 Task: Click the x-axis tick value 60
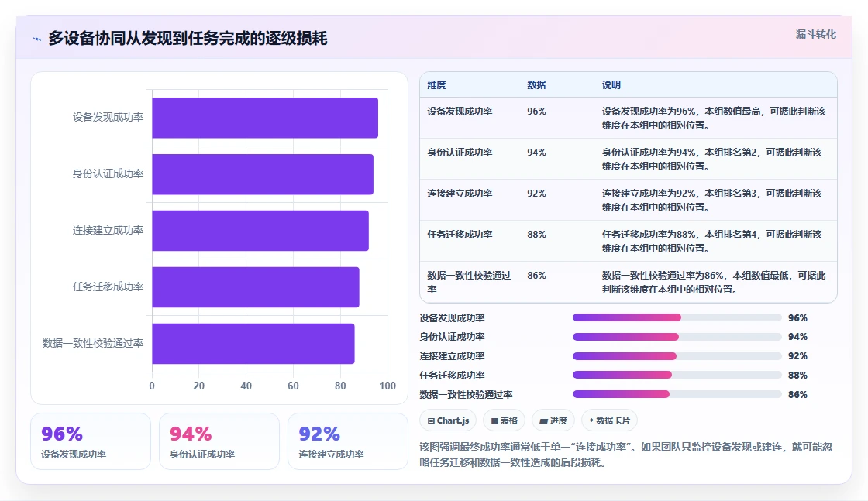click(x=293, y=386)
